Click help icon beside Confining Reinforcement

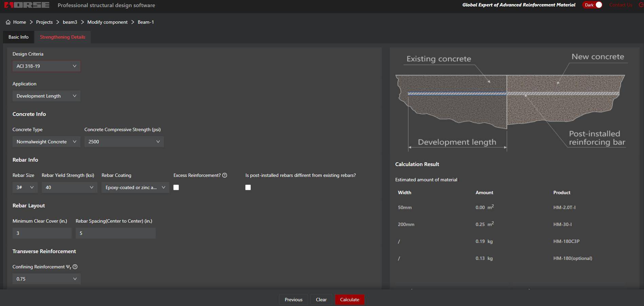tap(75, 267)
